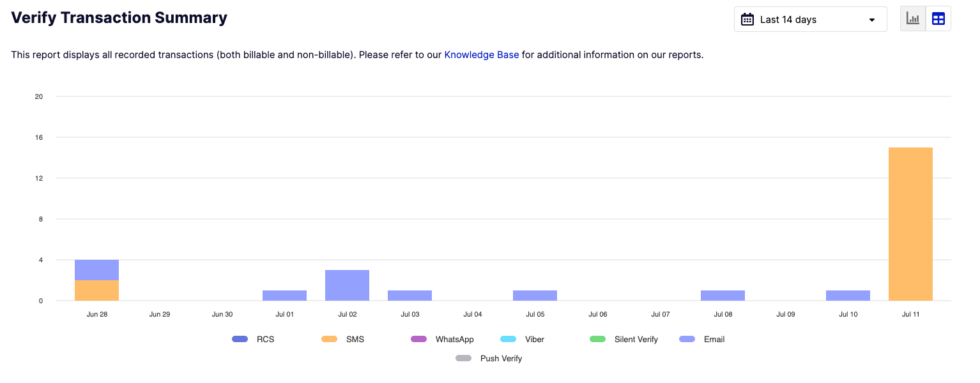This screenshot has width=980, height=383.
Task: Click the Jul 07 axis label
Action: [x=661, y=314]
